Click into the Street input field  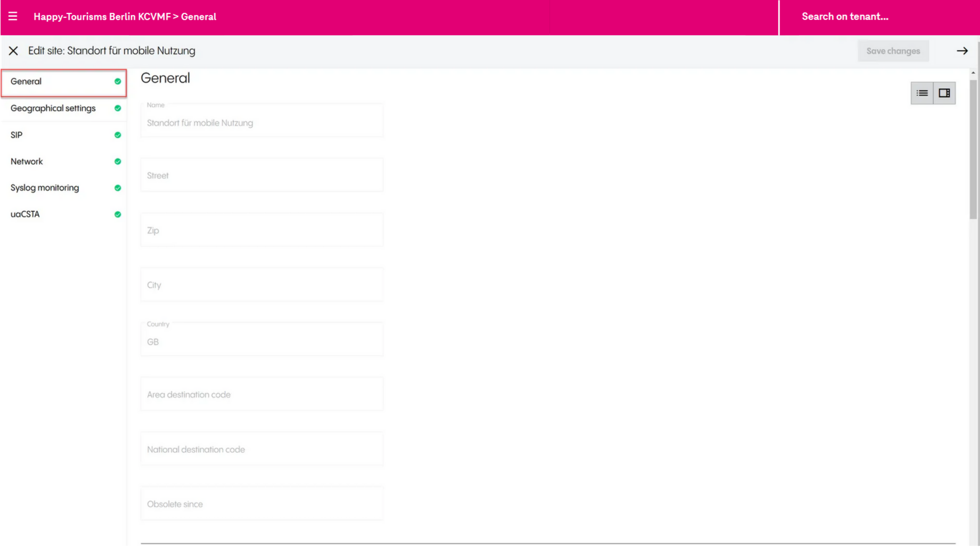tap(262, 176)
